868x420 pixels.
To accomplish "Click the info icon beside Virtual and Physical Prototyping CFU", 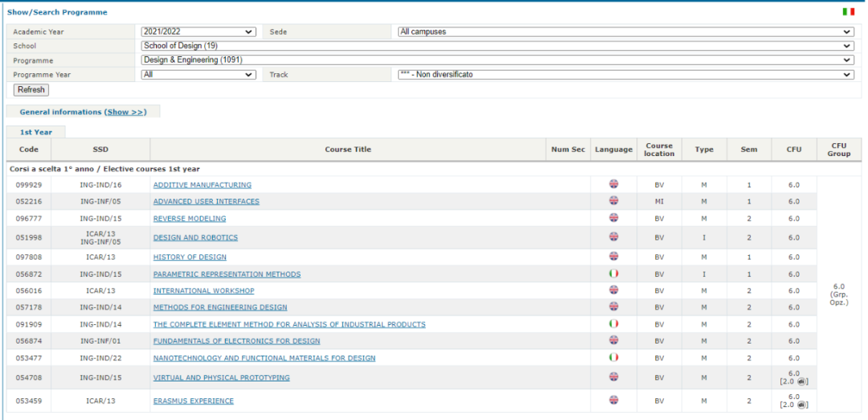I will point(802,381).
